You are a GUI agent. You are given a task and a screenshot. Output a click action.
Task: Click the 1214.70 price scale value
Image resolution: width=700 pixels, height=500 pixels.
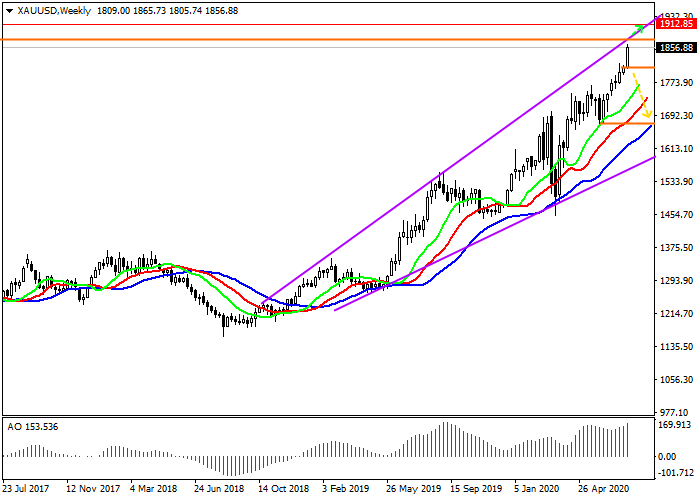click(677, 314)
